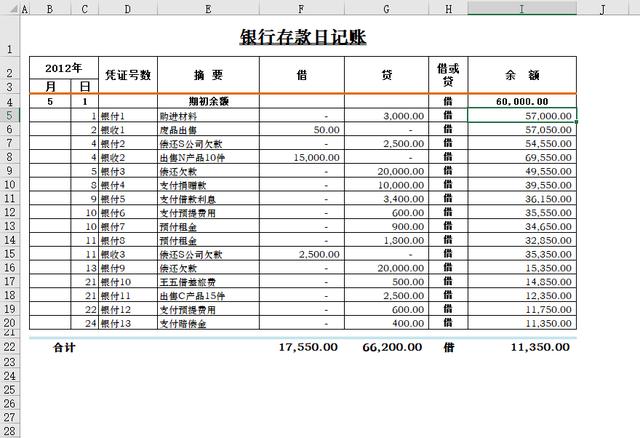Select column J header

[602, 8]
